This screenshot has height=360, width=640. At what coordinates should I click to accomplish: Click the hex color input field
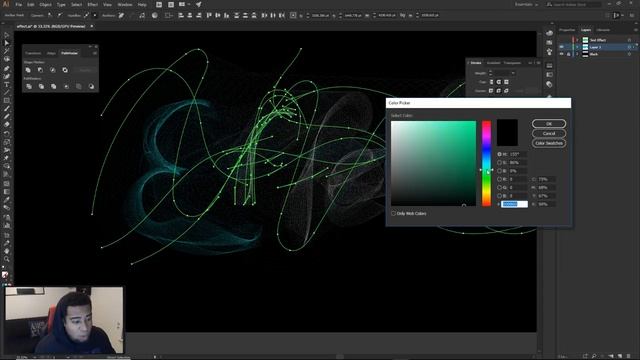(514, 204)
